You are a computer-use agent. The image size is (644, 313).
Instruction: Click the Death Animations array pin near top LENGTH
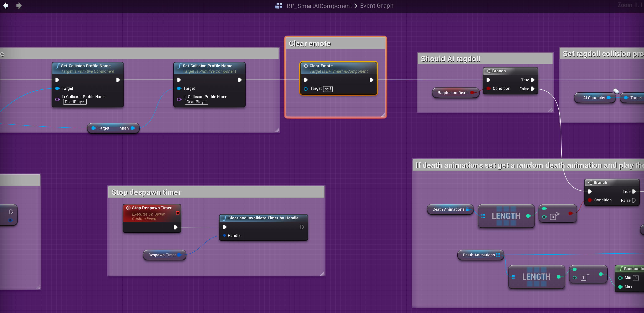pos(468,209)
